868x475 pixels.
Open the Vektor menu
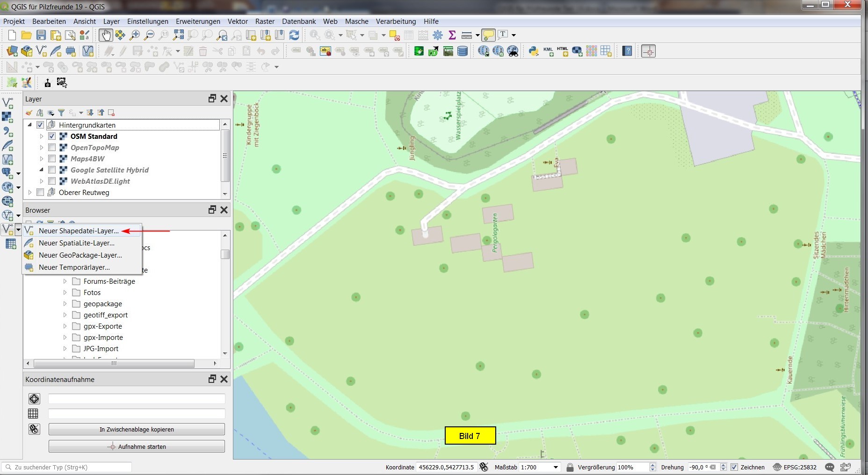click(238, 22)
